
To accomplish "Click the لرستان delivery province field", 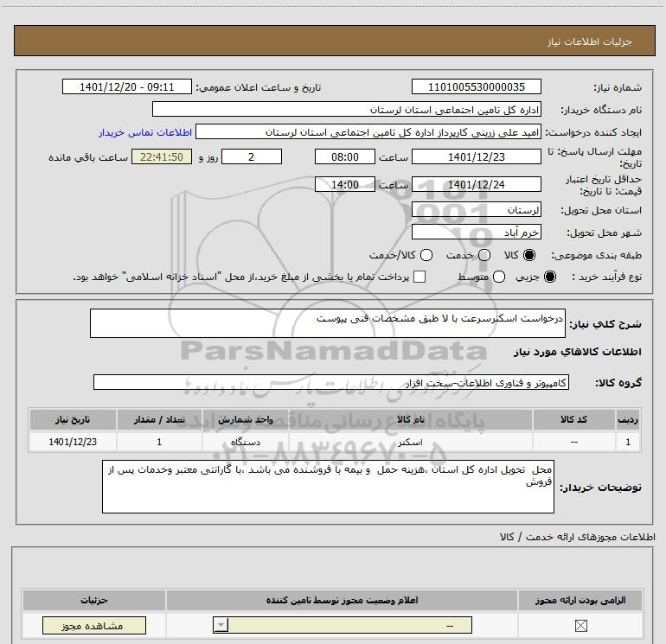I will (x=476, y=209).
